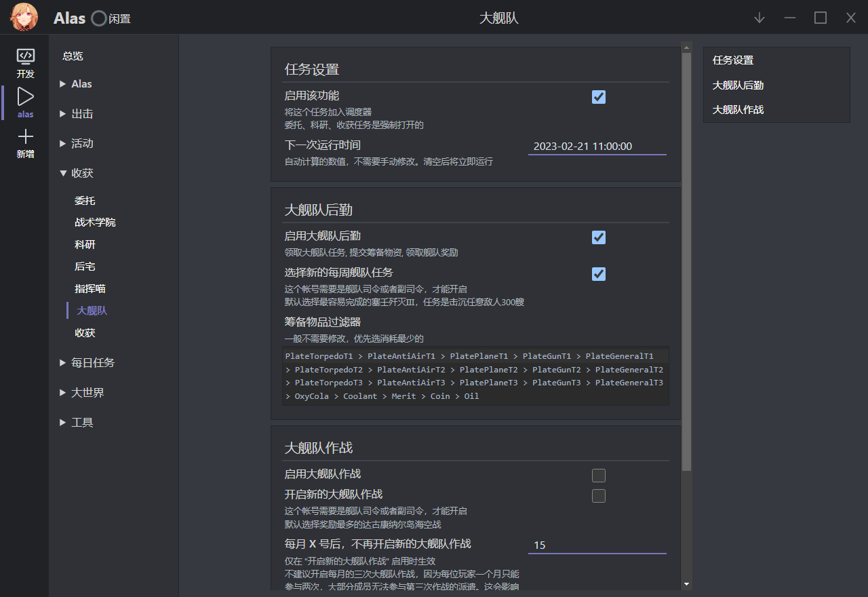The width and height of the screenshot is (868, 597).
Task: Click the 每月 X 号后 day input field
Action: pos(597,545)
